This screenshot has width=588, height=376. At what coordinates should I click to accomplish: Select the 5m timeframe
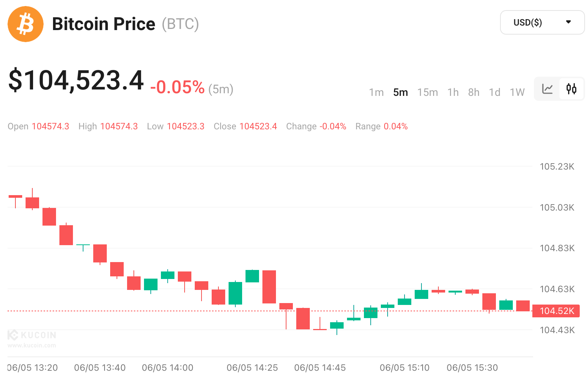click(400, 92)
